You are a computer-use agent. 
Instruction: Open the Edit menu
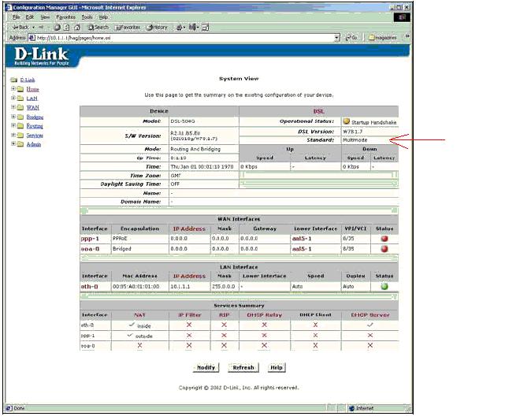[x=30, y=17]
